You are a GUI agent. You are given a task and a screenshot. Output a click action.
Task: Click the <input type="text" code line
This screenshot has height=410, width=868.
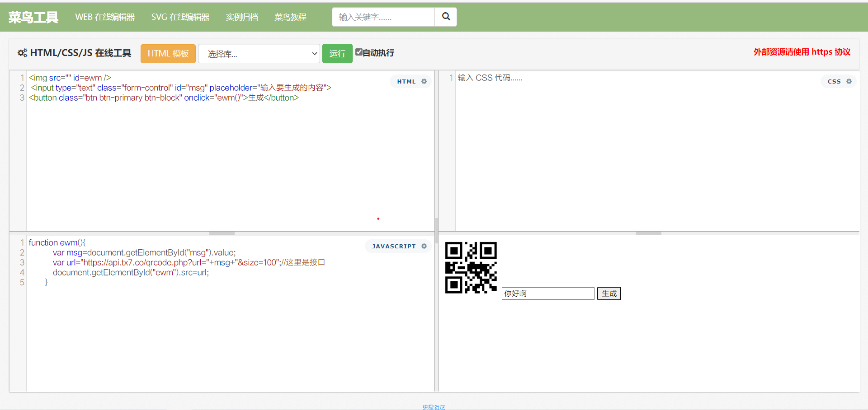[x=181, y=88]
